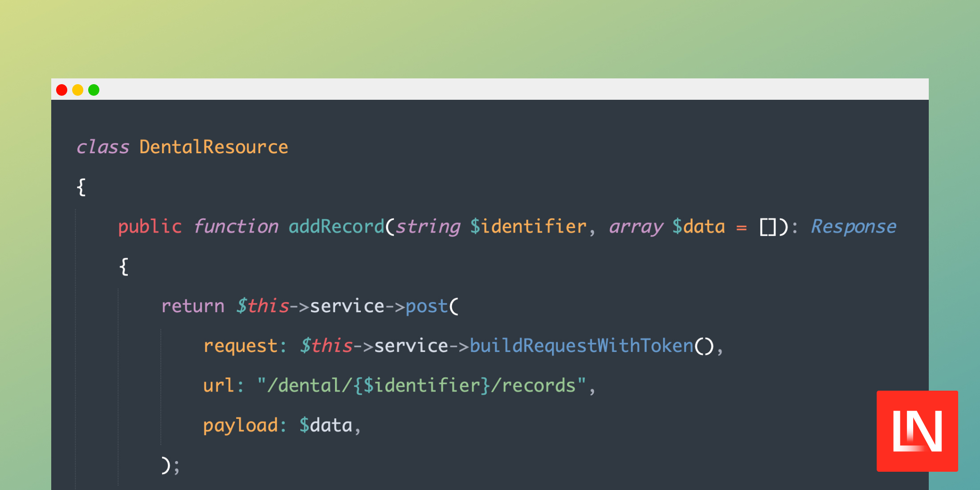Click $data value after payload
Viewport: 980px width, 490px height.
(326, 425)
